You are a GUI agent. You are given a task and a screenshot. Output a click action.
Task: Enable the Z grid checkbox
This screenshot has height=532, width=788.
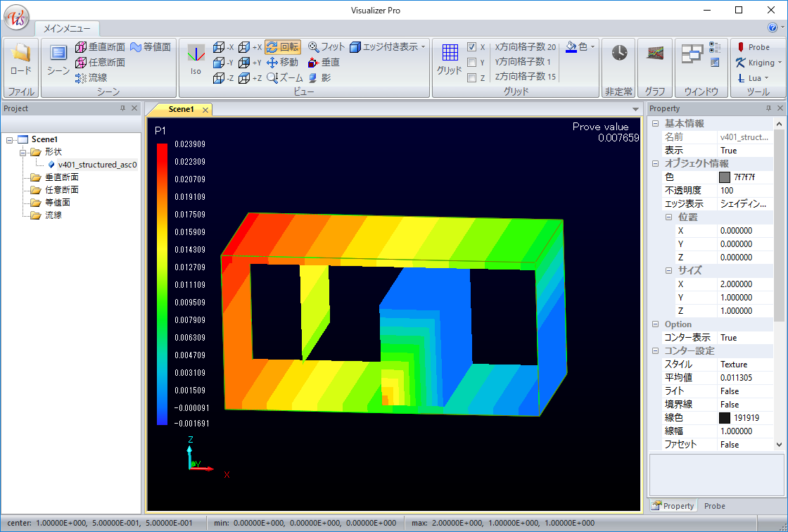472,78
